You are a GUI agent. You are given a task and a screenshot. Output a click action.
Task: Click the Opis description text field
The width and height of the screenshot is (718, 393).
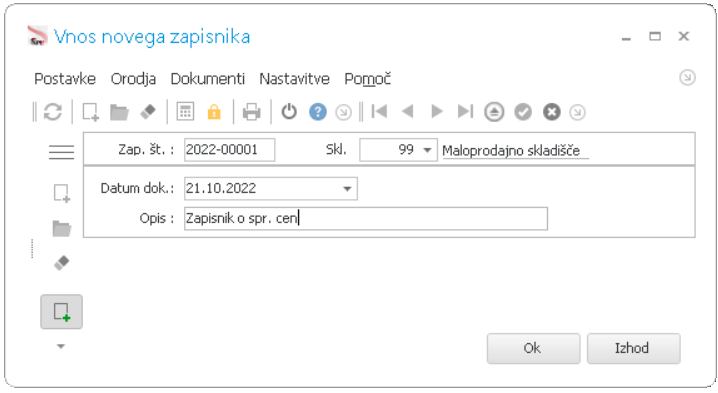click(x=366, y=218)
